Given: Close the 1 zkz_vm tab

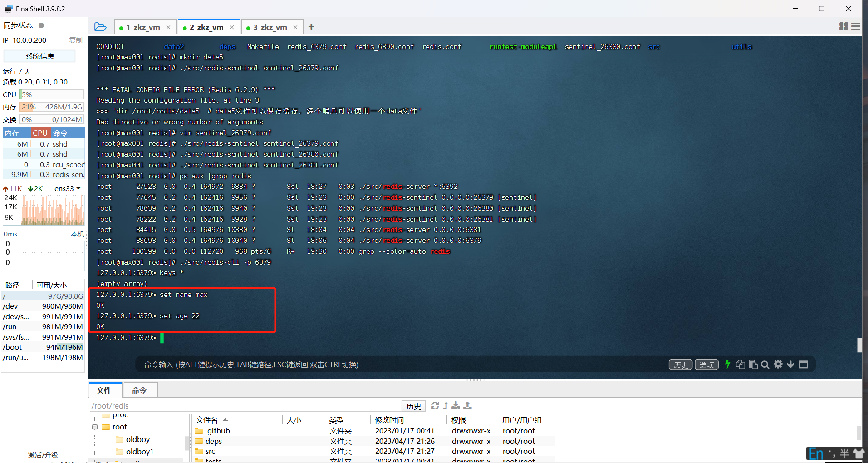Looking at the screenshot, I should pos(168,27).
